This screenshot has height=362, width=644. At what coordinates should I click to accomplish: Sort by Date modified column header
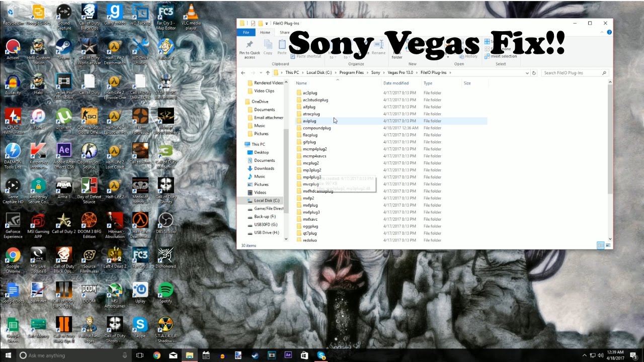coord(396,83)
